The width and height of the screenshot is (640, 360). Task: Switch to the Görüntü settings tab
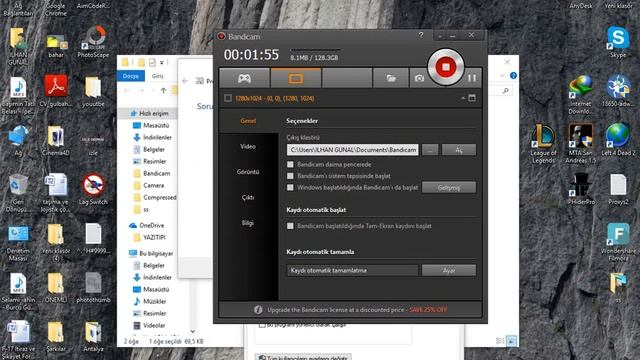(248, 172)
